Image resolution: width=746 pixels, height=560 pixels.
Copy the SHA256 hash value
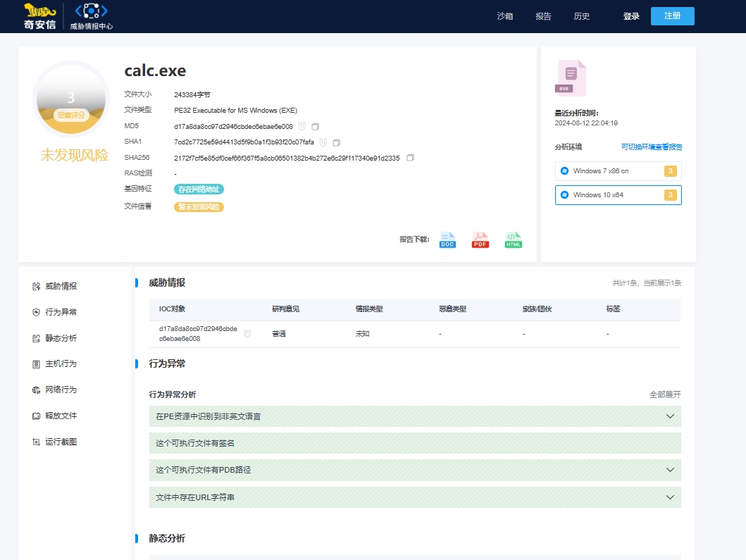(x=410, y=158)
